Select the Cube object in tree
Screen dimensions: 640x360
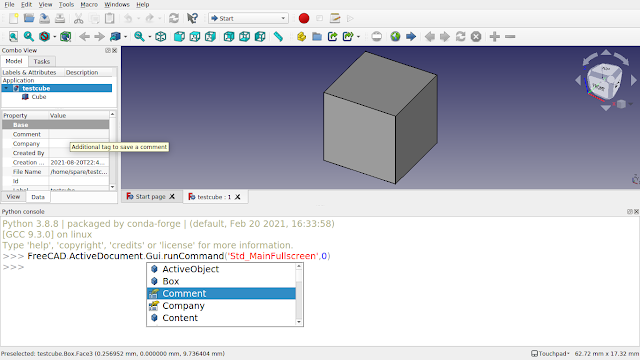[x=39, y=97]
